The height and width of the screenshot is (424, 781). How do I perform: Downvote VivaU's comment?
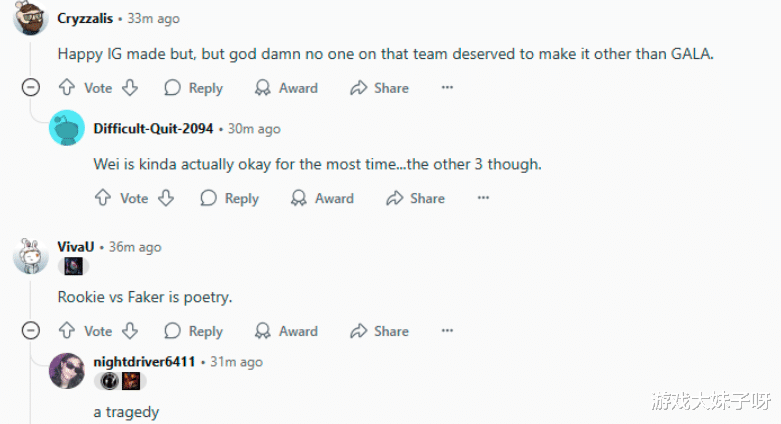coord(129,331)
